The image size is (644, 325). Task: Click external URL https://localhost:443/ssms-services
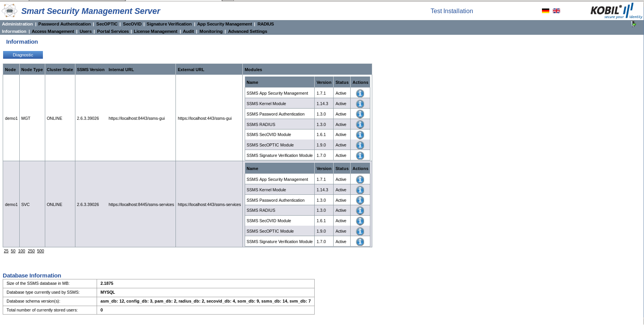[209, 204]
